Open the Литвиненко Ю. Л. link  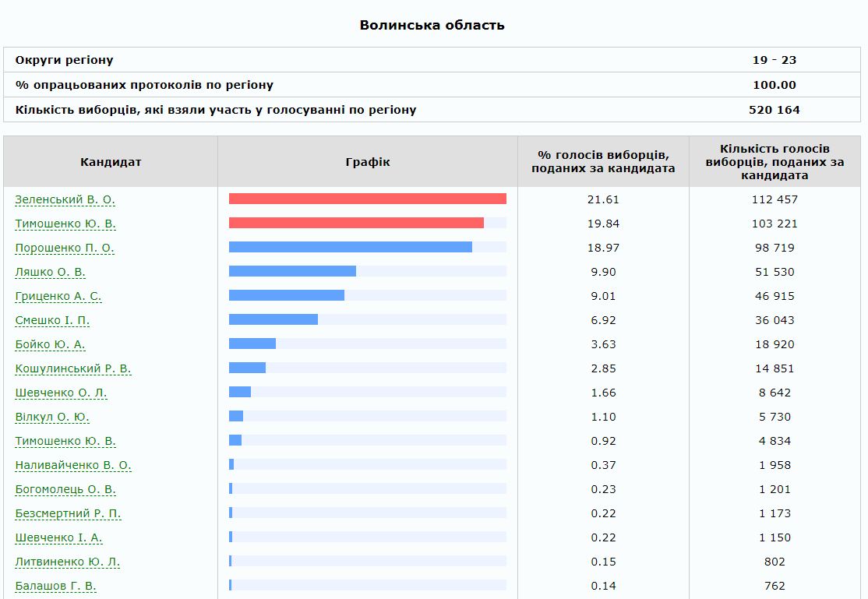pyautogui.click(x=67, y=562)
